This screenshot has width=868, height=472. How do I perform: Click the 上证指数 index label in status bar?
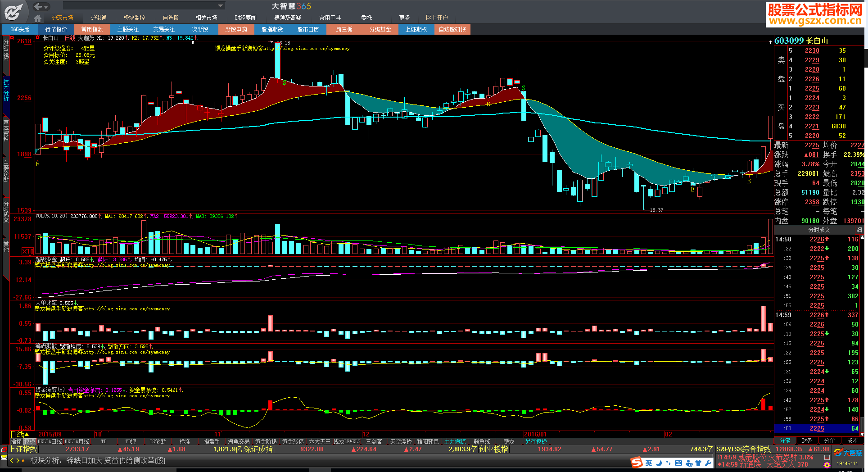[23, 449]
